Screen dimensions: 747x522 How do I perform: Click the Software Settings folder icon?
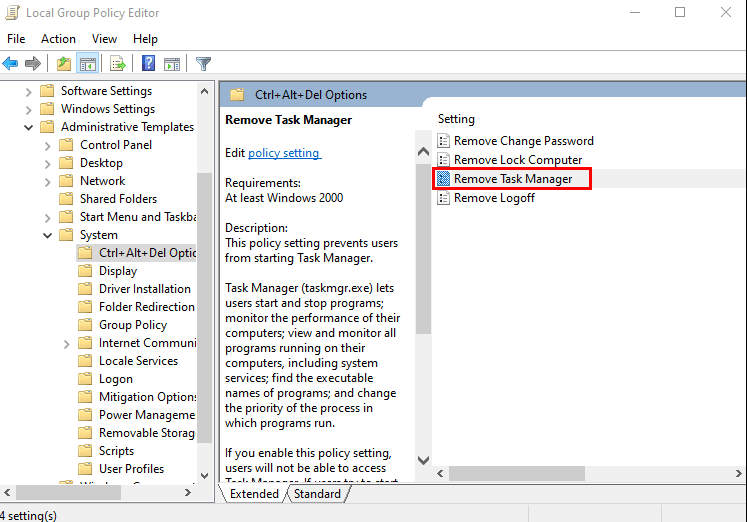(x=47, y=90)
